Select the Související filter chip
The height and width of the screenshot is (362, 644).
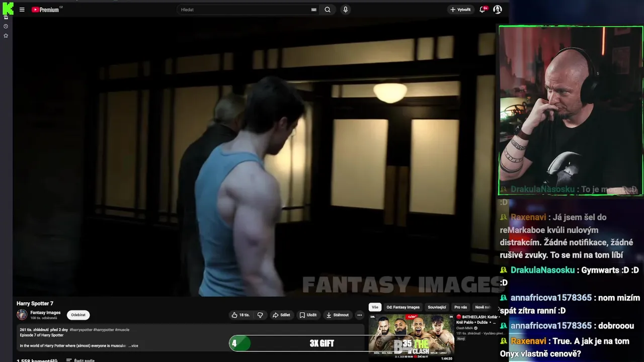(437, 307)
